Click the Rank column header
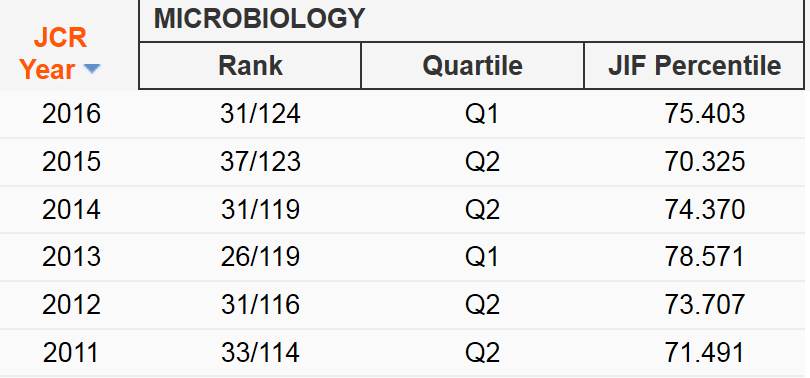This screenshot has height=378, width=810. pyautogui.click(x=250, y=66)
